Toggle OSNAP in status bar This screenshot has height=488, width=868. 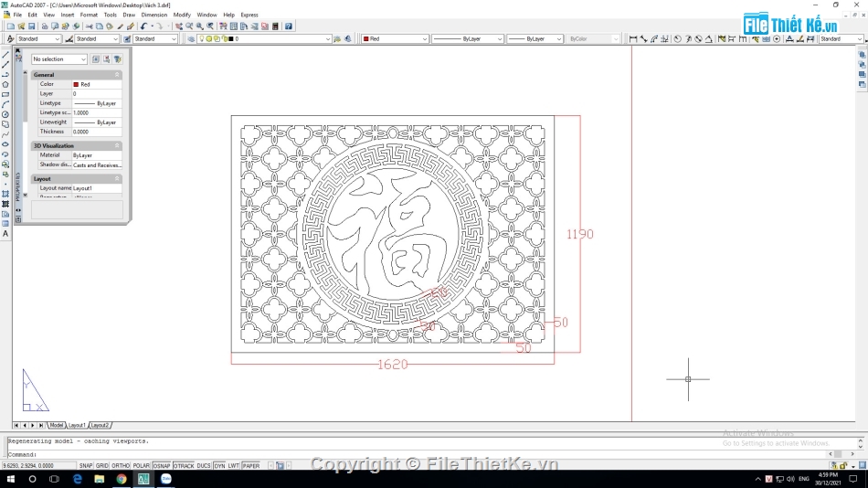coord(161,466)
